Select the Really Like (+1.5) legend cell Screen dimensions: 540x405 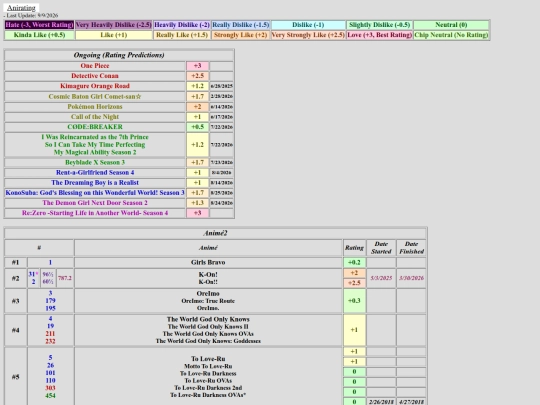pyautogui.click(x=182, y=35)
